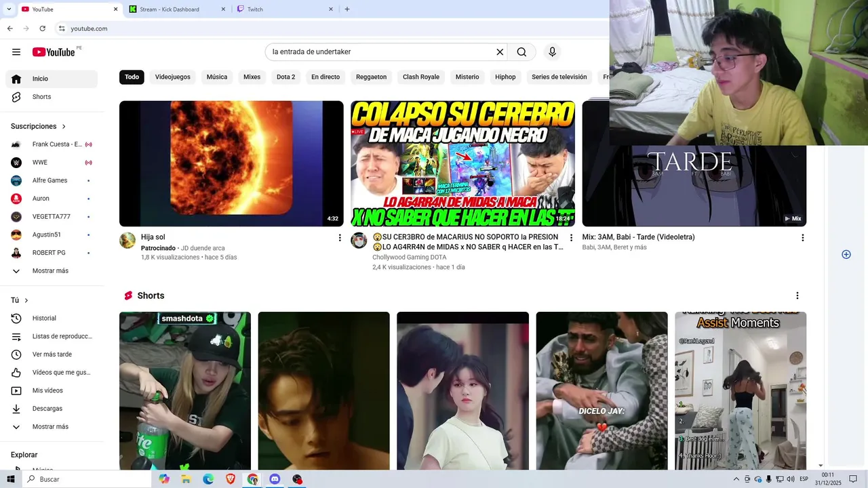This screenshot has height=488, width=868.
Task: Open Inicio in the sidebar
Action: 52,79
